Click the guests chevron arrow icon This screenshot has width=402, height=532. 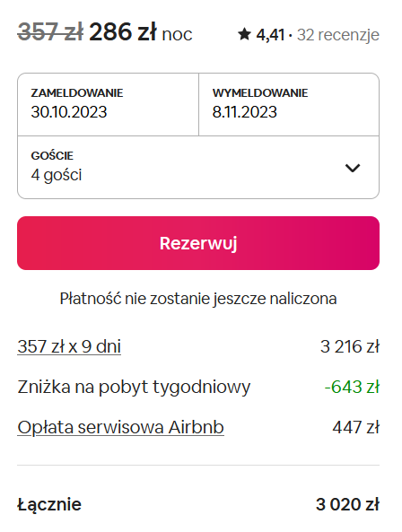coord(353,168)
